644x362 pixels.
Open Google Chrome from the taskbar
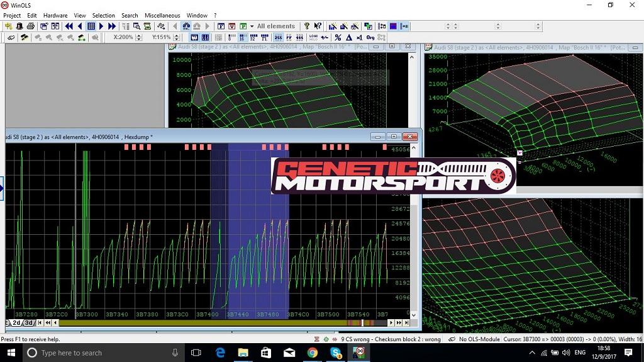(313, 353)
